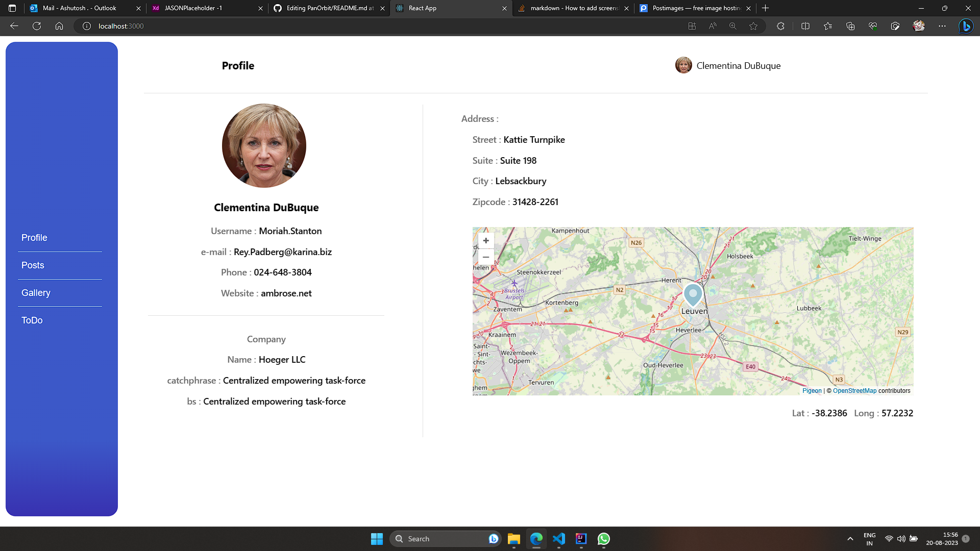Open Bing Chat from the browser toolbar
Screen dimensions: 980x551
965,26
